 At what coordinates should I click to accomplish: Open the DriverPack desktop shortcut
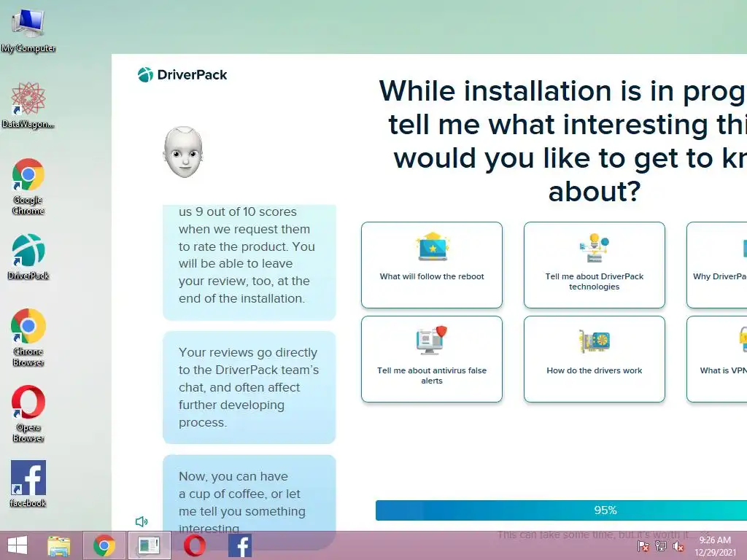click(x=28, y=257)
